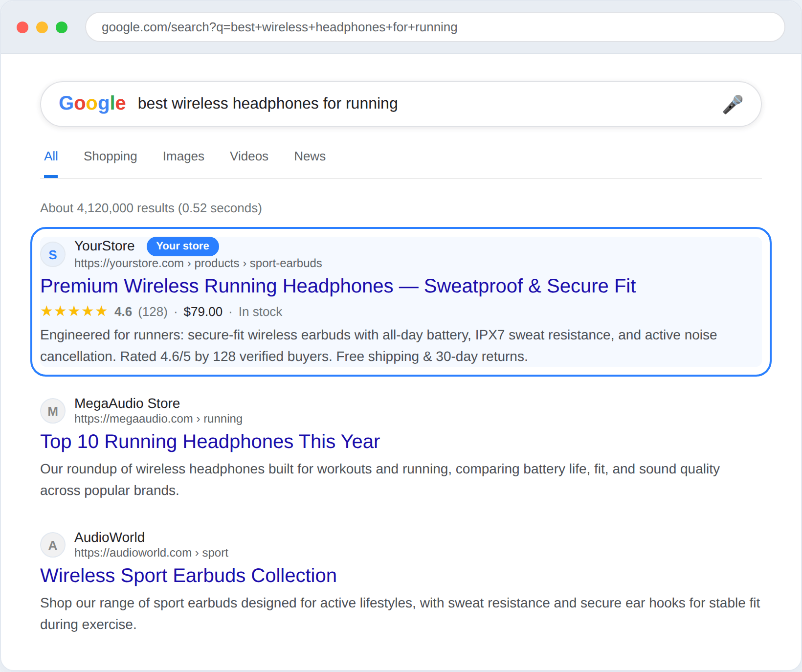This screenshot has height=672, width=802.
Task: Click the Google logo
Action: (x=92, y=104)
